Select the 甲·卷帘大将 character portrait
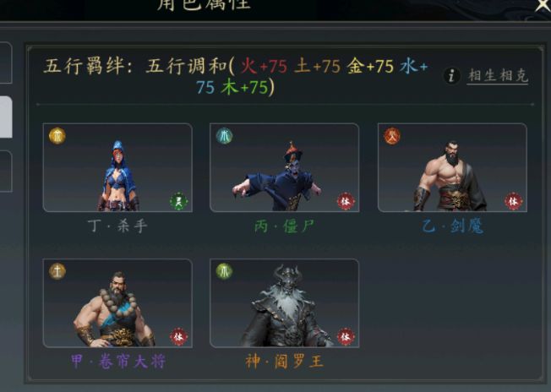Image resolution: width=551 pixels, height=392 pixels. (117, 303)
